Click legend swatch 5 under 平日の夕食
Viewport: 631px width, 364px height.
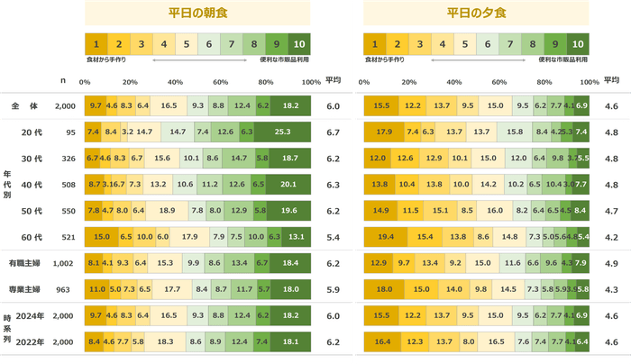(466, 43)
